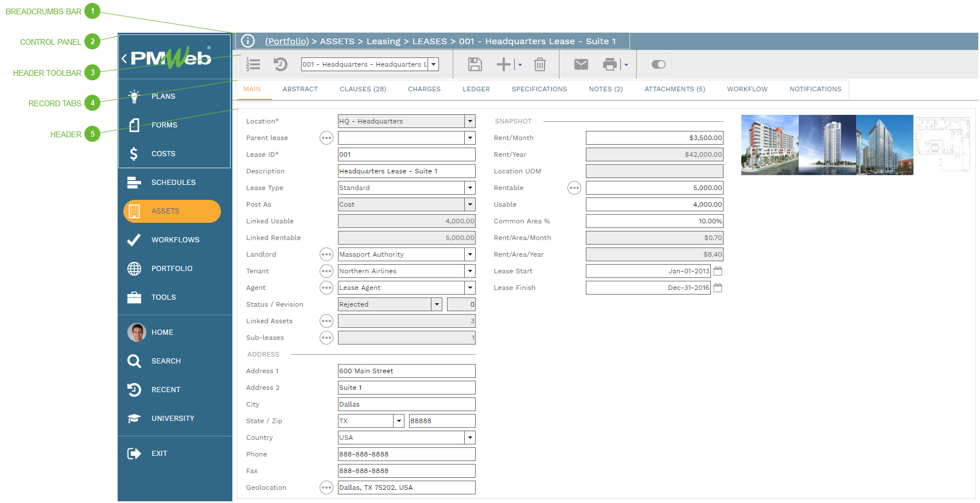The height and width of the screenshot is (503, 980).
Task: Open the Attachments (5) tab
Action: [x=674, y=89]
